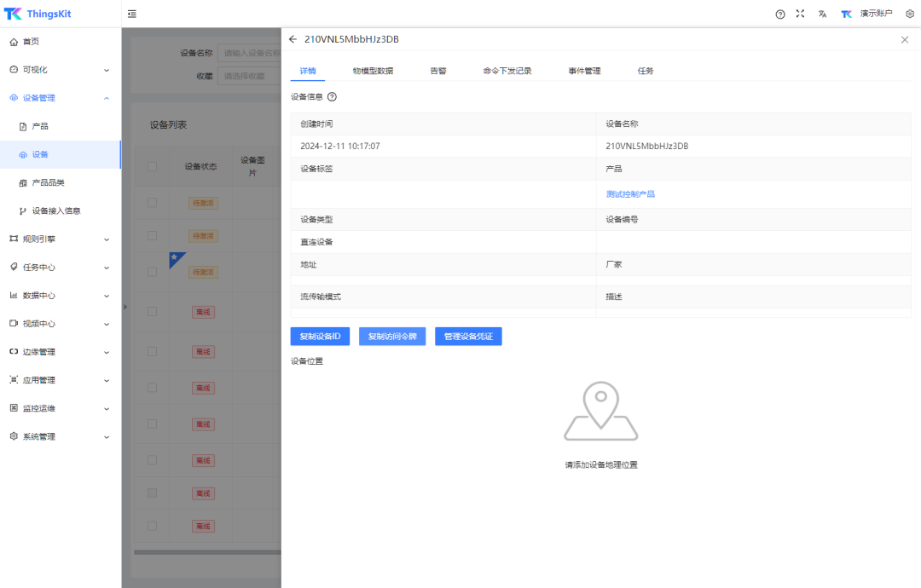This screenshot has width=921, height=588.
Task: Open the 测试控制产品 product link
Action: pyautogui.click(x=630, y=194)
